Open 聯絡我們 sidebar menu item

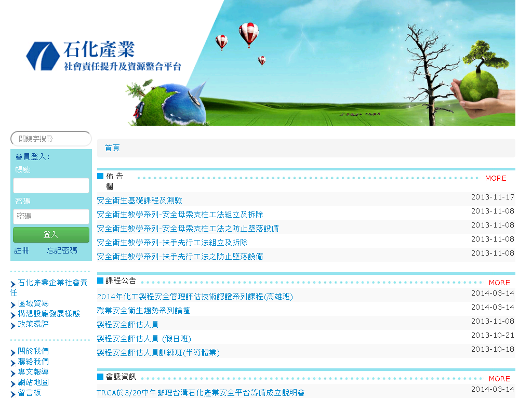33,362
